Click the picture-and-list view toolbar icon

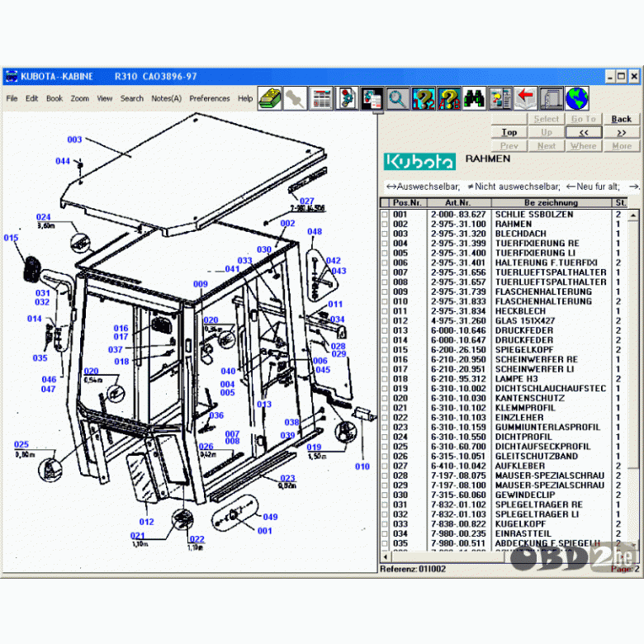(372, 98)
